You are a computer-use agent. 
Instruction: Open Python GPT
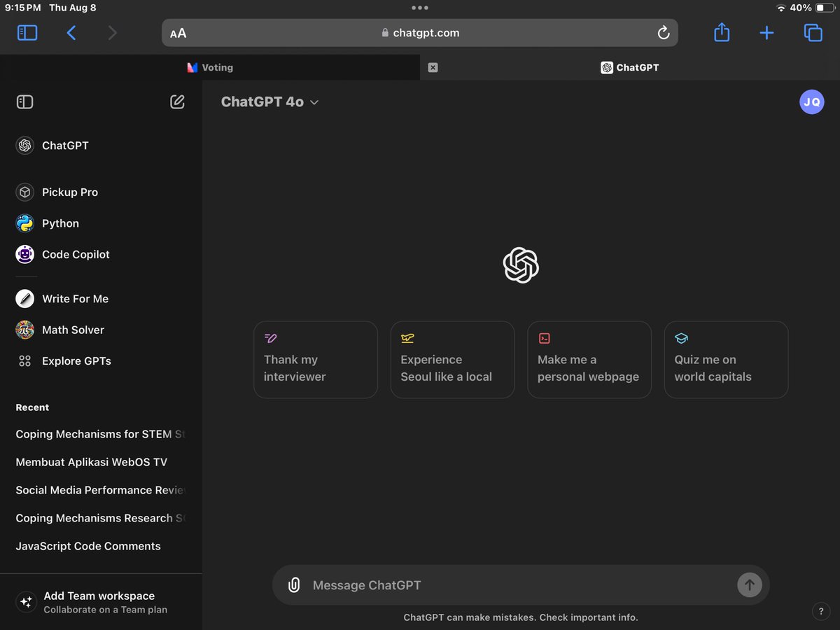101,223
